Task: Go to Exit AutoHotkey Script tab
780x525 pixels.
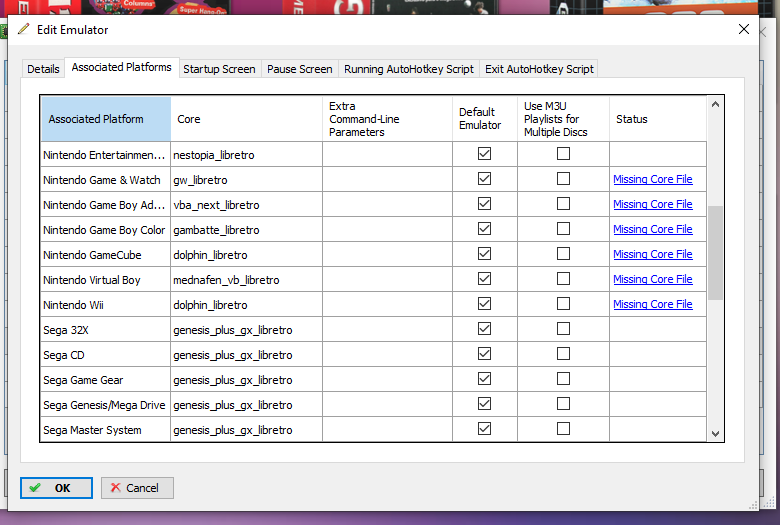Action: [x=539, y=69]
